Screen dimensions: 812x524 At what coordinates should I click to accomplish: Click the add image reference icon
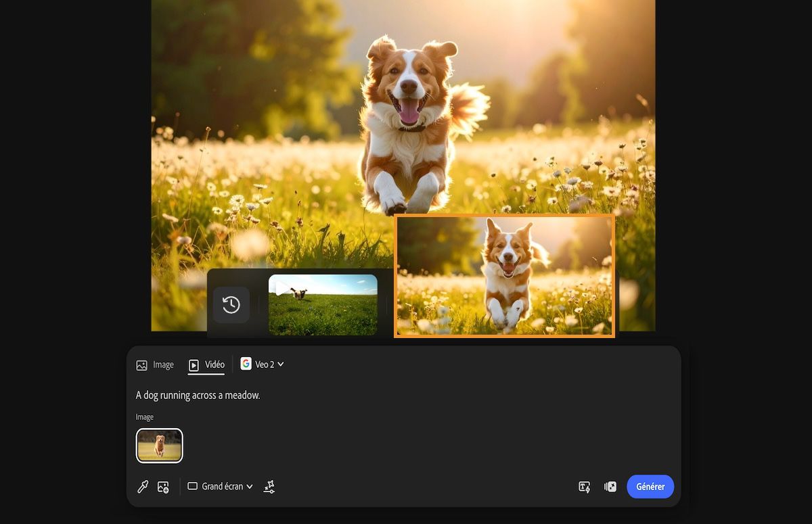click(163, 487)
